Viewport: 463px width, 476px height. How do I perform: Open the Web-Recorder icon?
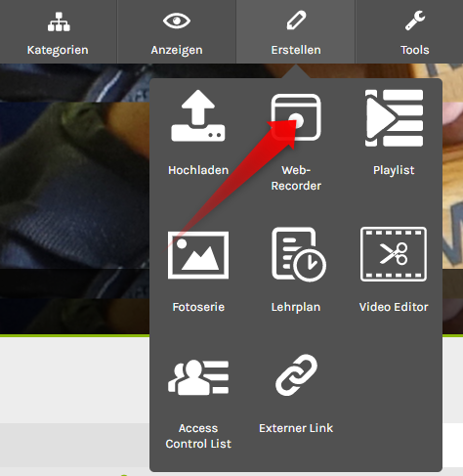[x=296, y=117]
